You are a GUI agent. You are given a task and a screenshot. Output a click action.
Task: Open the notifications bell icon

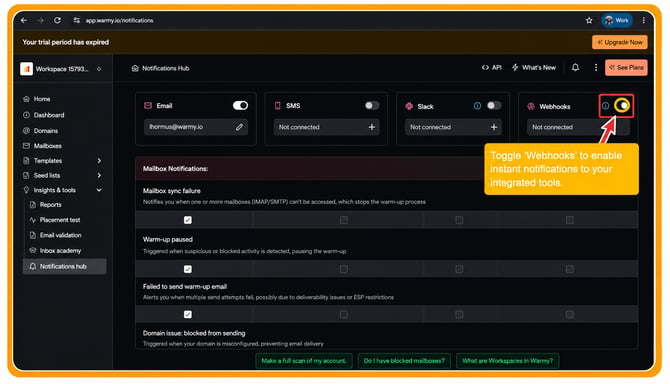pyautogui.click(x=576, y=67)
